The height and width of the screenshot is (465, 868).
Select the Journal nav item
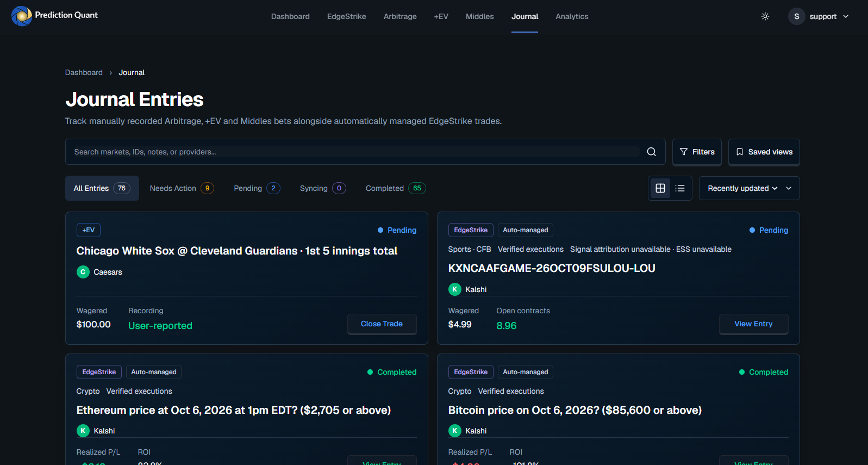524,16
